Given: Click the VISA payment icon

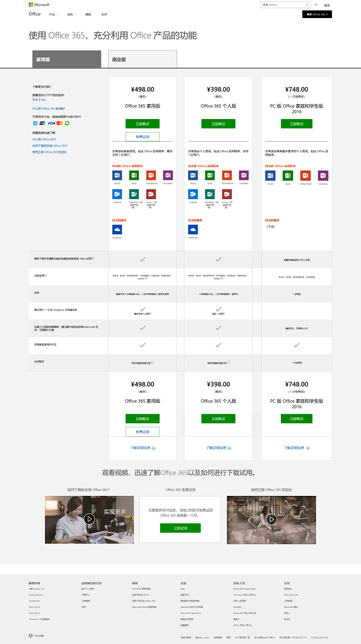Looking at the screenshot, I should click(x=52, y=123).
